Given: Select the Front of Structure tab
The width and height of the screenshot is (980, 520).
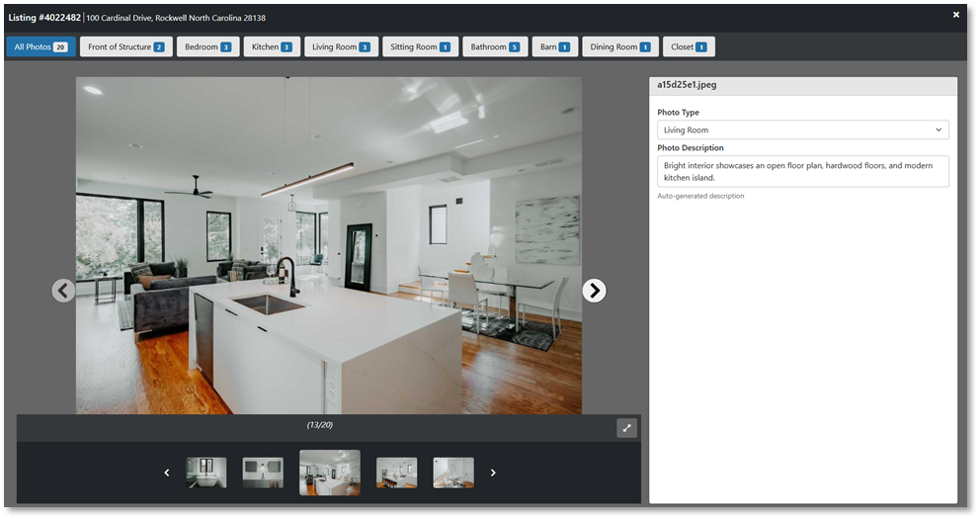Looking at the screenshot, I should [125, 46].
